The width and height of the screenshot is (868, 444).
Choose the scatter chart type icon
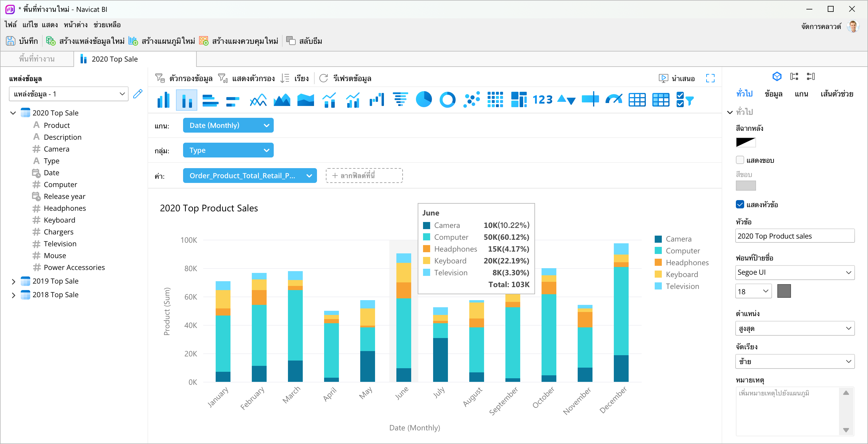point(471,100)
